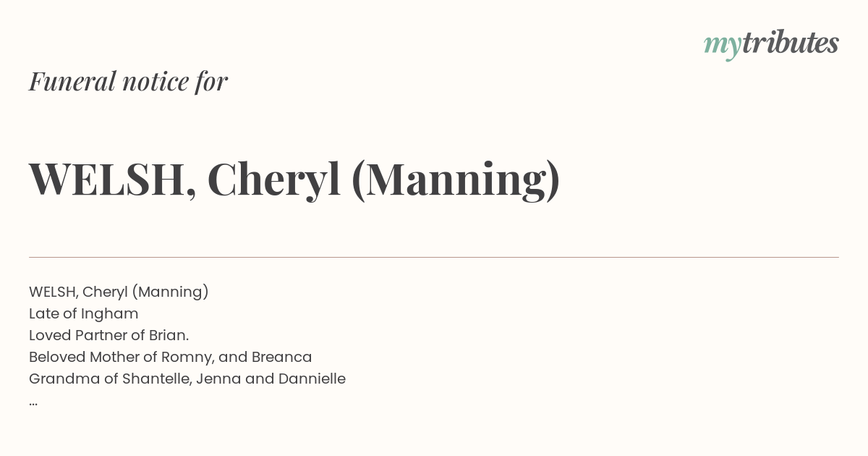The image size is (868, 456).
Task: Click the name "Brian" in the notice
Action: [167, 335]
